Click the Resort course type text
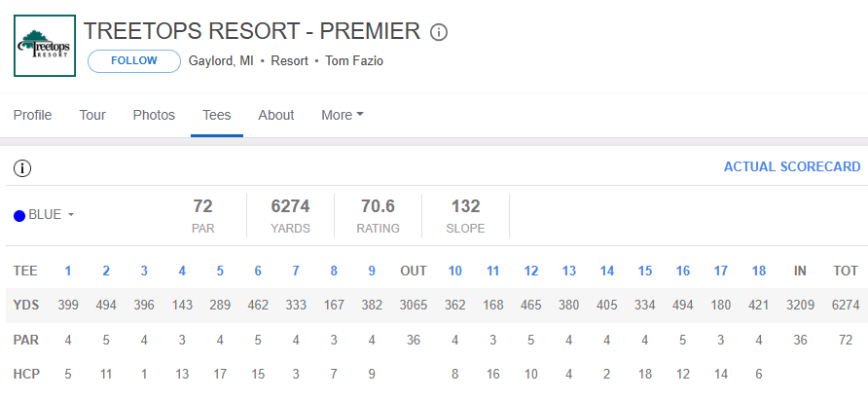The width and height of the screenshot is (868, 399). click(289, 61)
